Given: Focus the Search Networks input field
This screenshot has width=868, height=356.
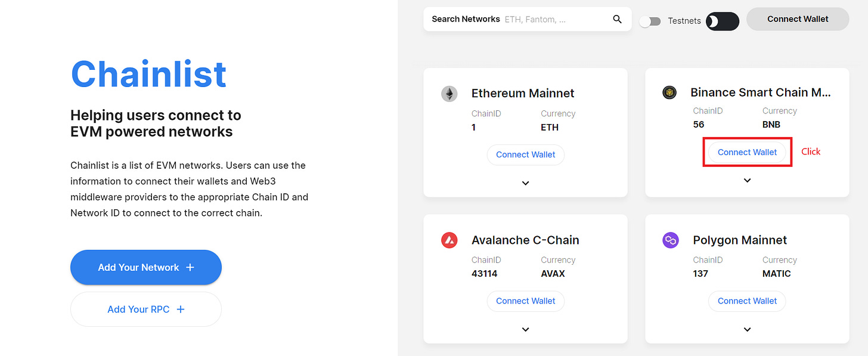Looking at the screenshot, I should coord(554,19).
